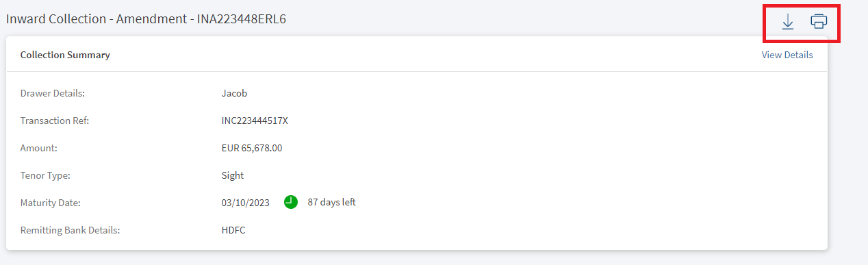
Task: Click the print icon
Action: [x=819, y=21]
